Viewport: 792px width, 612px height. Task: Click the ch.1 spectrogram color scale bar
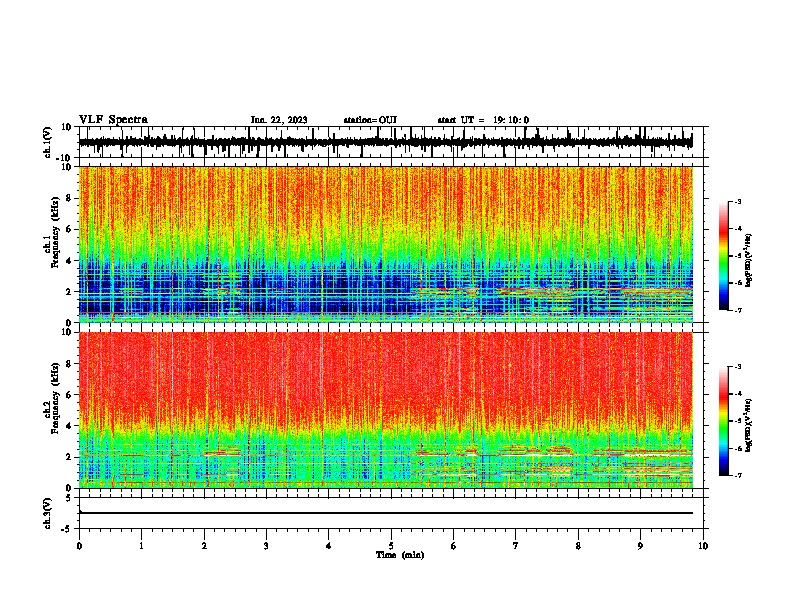[724, 256]
